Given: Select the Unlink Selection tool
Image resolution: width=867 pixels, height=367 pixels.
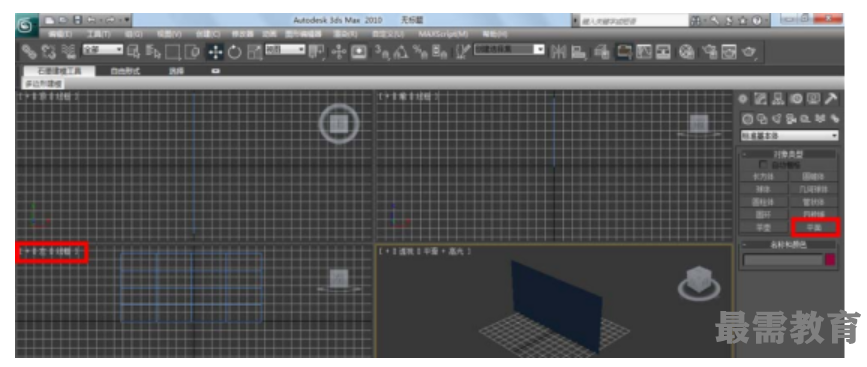Looking at the screenshot, I should (x=49, y=51).
